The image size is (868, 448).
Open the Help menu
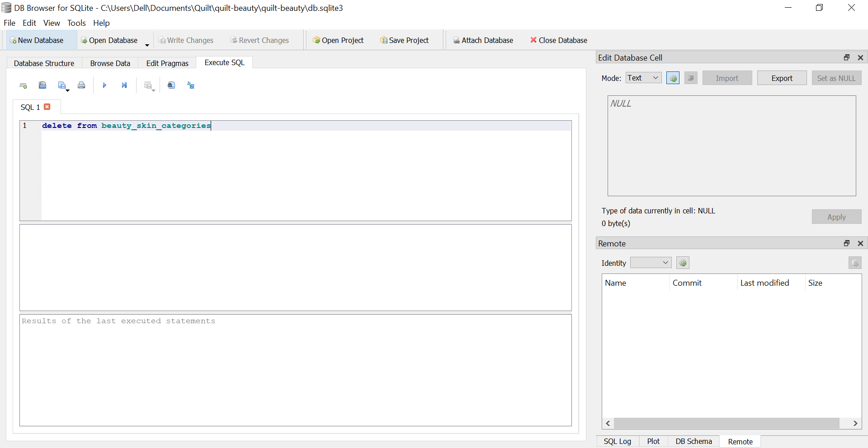coord(101,23)
